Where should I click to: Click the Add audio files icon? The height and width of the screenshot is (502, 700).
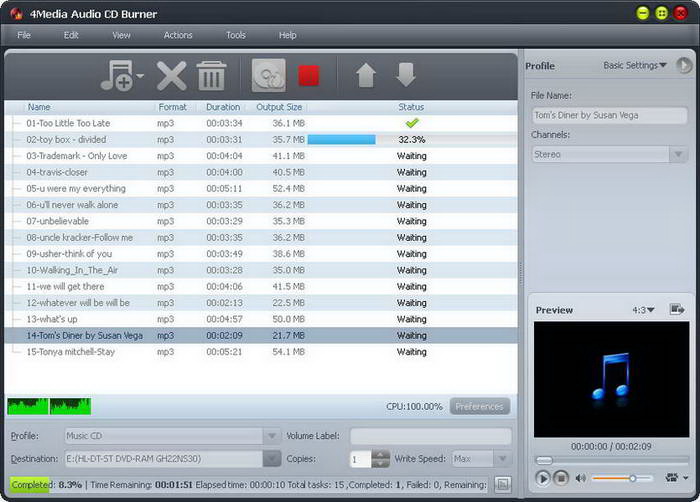[x=118, y=76]
